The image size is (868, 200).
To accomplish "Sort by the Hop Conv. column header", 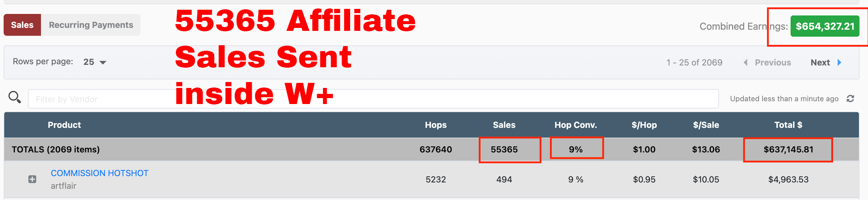I will 576,125.
